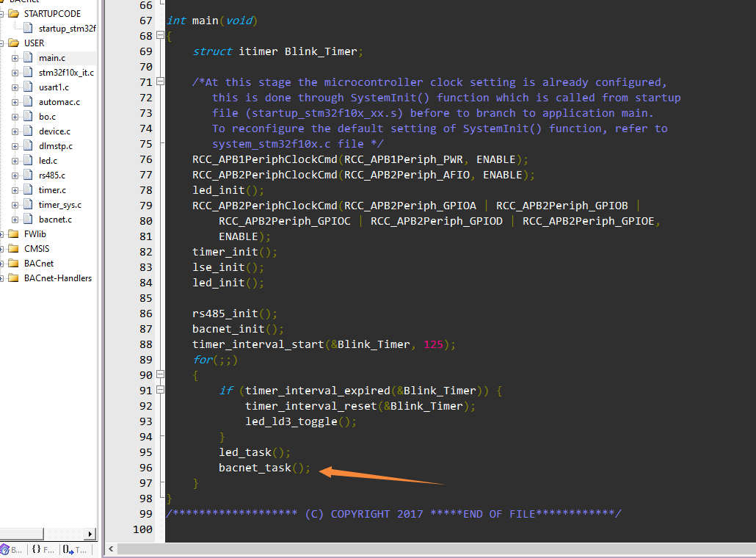Click the bacnet.c file icon
Image resolution: width=756 pixels, height=558 pixels.
tap(28, 220)
